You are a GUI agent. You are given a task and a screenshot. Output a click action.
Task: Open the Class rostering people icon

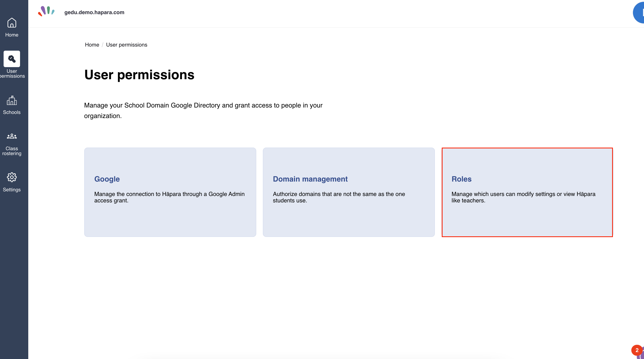pos(12,136)
